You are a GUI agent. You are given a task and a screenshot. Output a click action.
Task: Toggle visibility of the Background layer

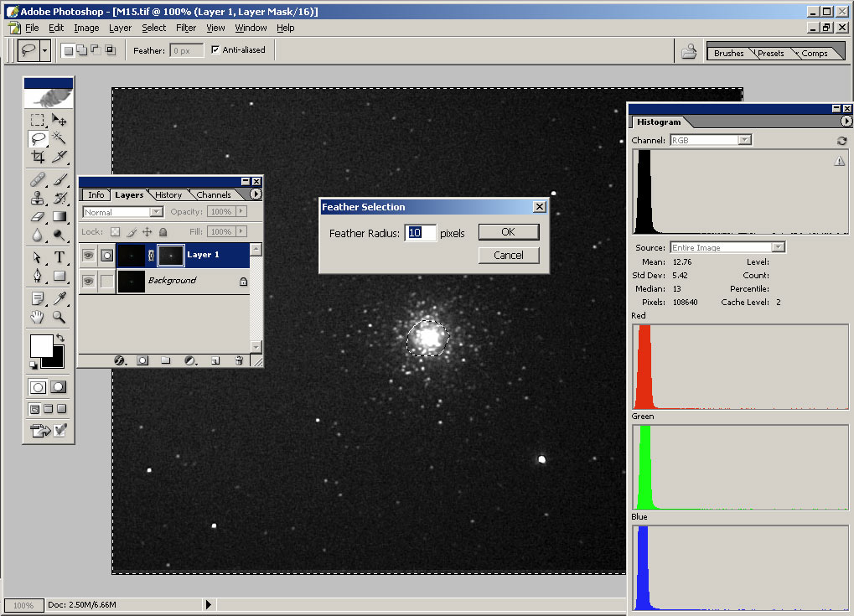pyautogui.click(x=88, y=281)
